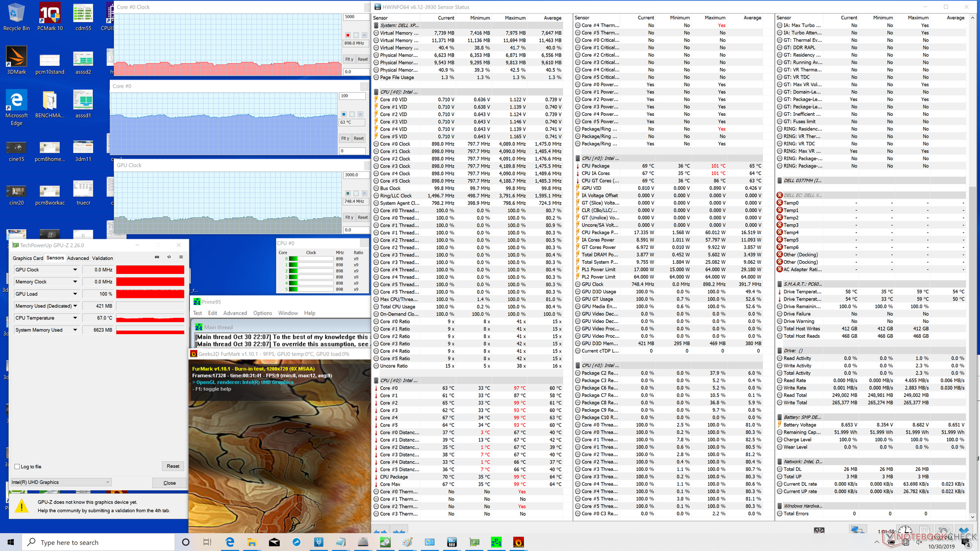Open the Windows Start menu
Image resolution: width=980 pixels, height=551 pixels.
point(11,542)
